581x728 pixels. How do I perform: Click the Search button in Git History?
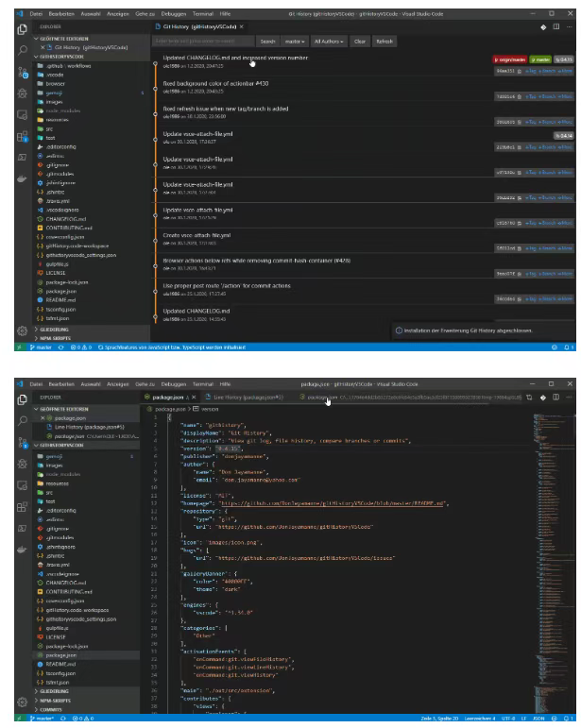267,42
